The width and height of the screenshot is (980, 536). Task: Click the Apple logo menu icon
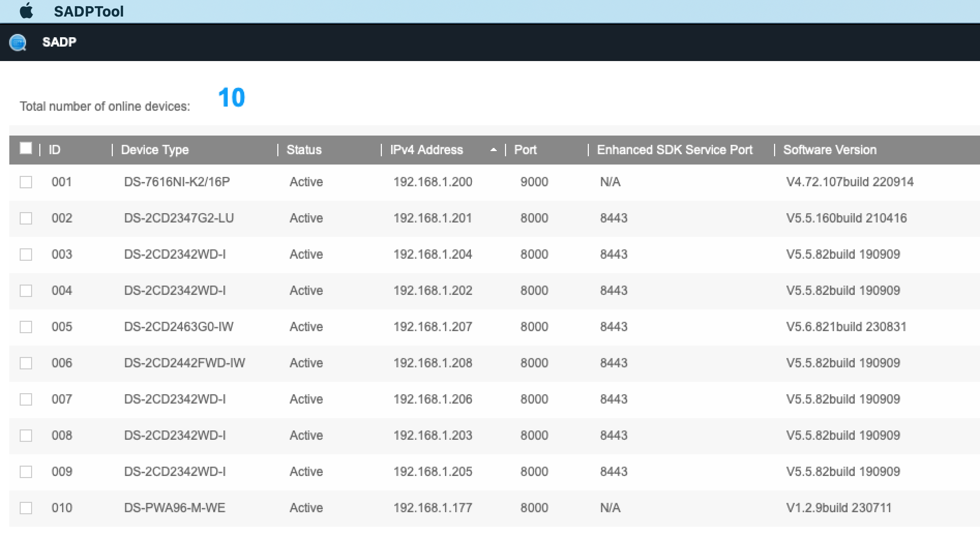26,11
